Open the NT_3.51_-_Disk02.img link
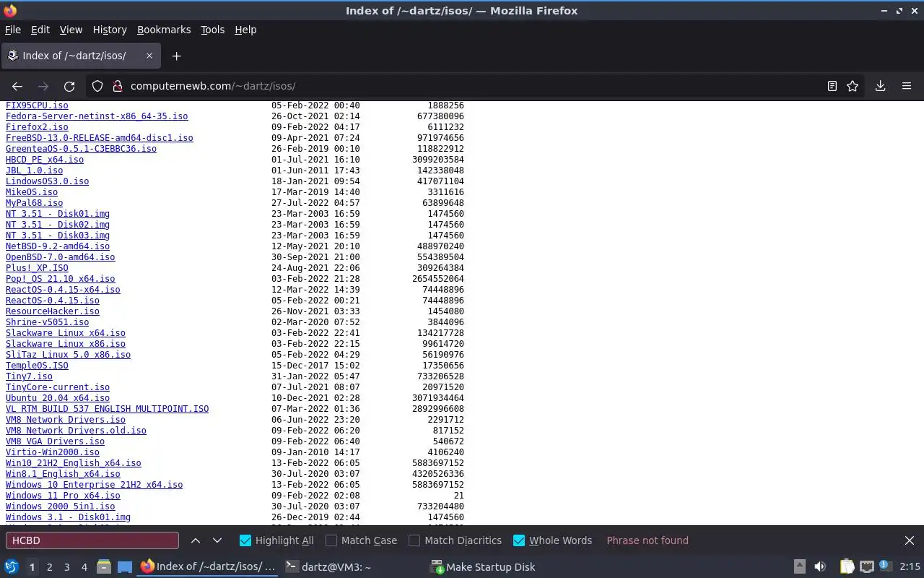Image resolution: width=924 pixels, height=578 pixels. 58,225
